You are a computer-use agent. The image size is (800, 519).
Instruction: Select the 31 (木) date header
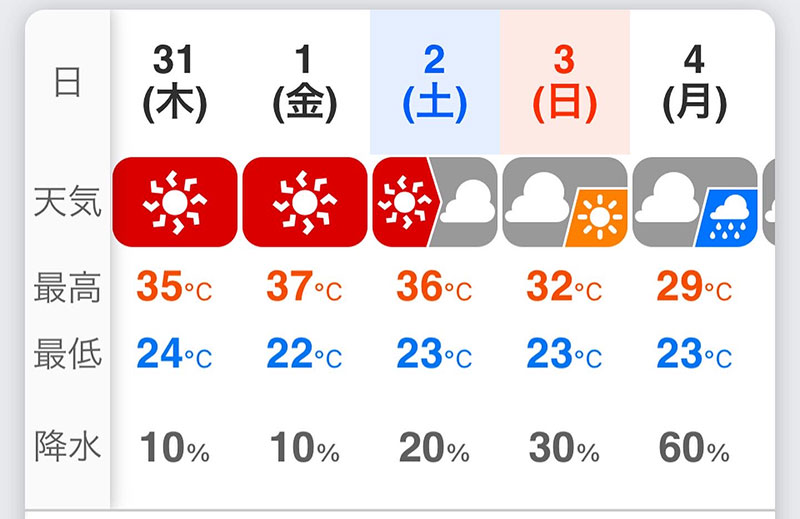(x=175, y=83)
